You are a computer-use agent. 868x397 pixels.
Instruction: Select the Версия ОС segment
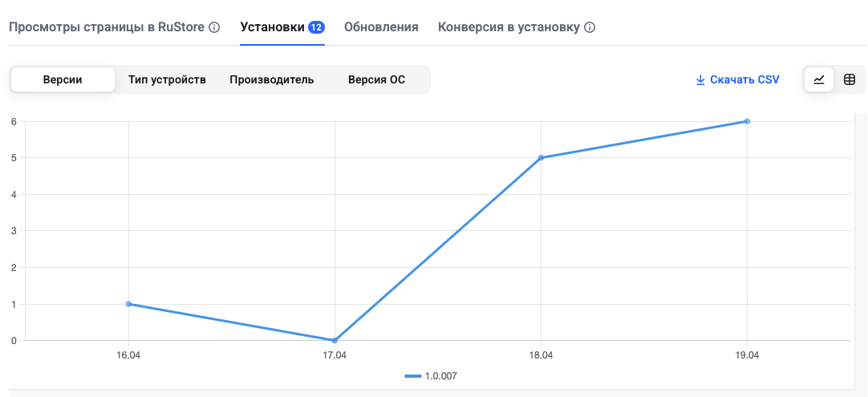[x=376, y=79]
